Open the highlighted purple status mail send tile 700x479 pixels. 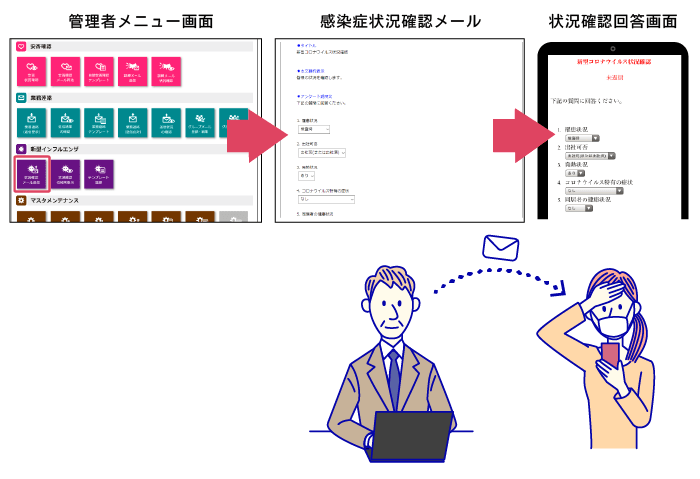pyautogui.click(x=31, y=174)
